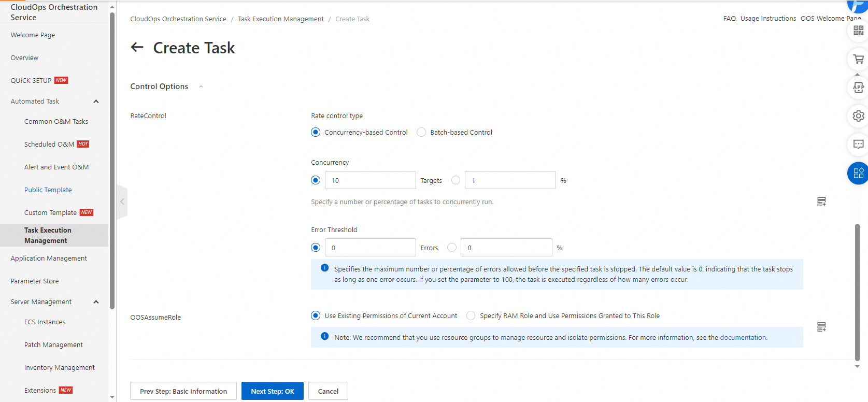The width and height of the screenshot is (868, 402).
Task: Click Next Step: OK button
Action: point(273,391)
